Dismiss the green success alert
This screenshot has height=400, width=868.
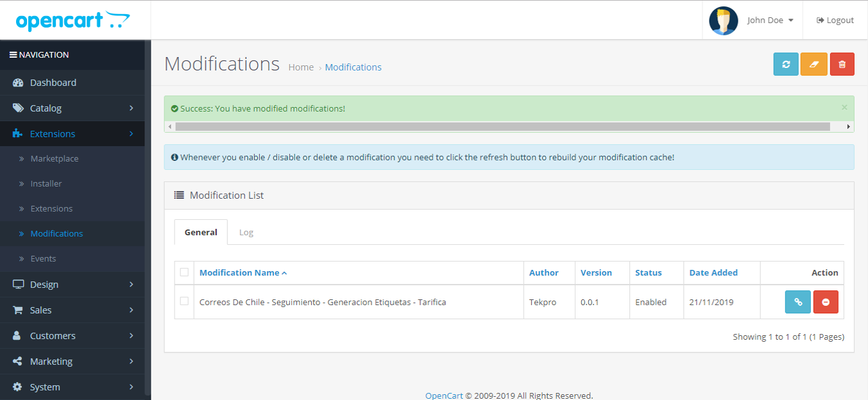click(844, 108)
